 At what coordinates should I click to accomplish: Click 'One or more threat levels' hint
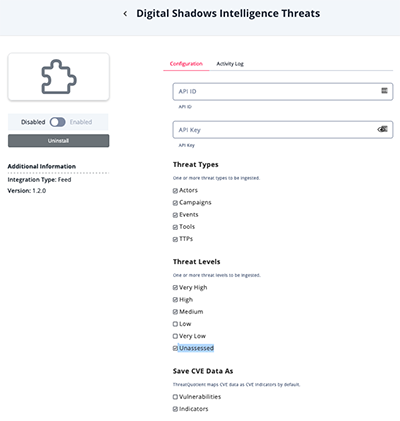217,275
